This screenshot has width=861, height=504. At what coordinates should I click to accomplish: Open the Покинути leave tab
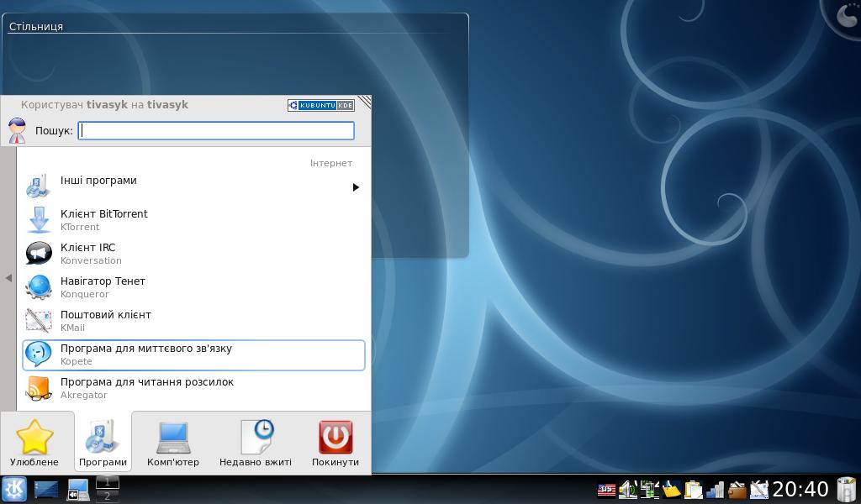[x=335, y=442]
